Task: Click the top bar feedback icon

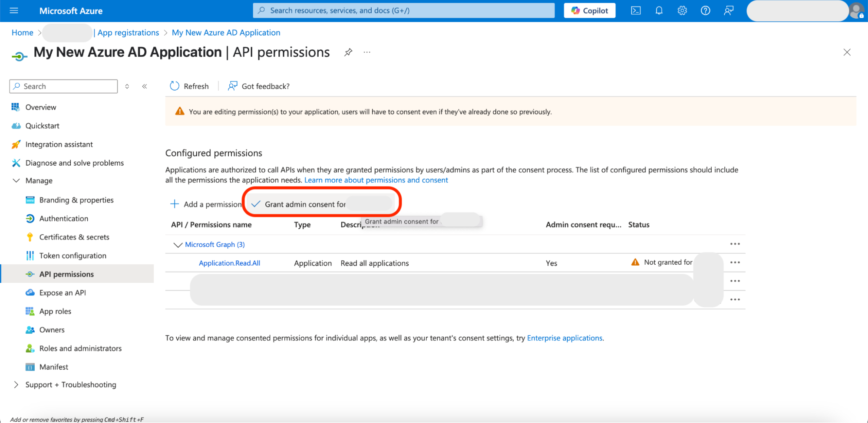Action: pyautogui.click(x=729, y=10)
